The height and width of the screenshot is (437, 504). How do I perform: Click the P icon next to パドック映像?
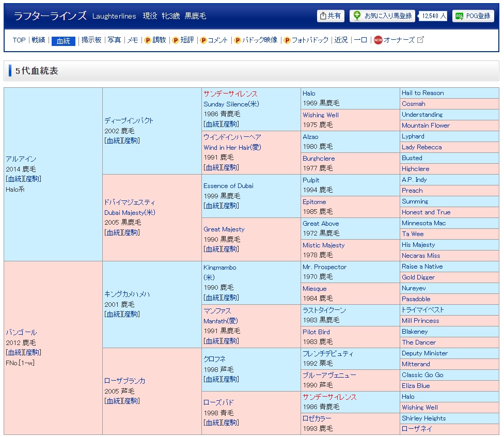238,40
